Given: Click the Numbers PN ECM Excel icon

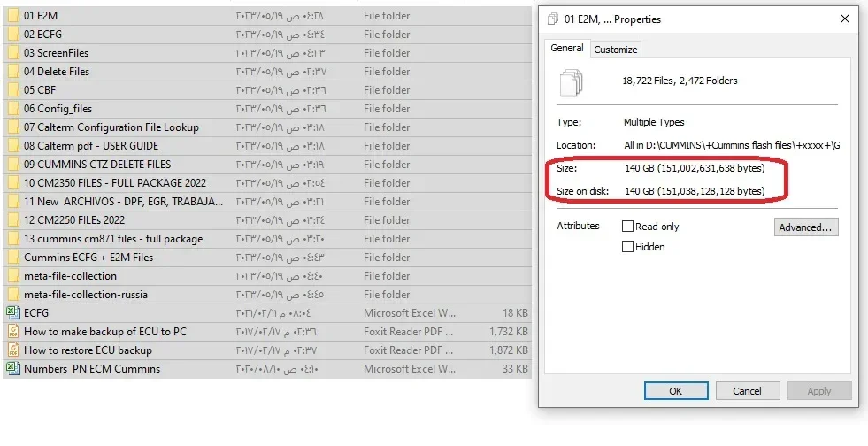Looking at the screenshot, I should point(13,369).
